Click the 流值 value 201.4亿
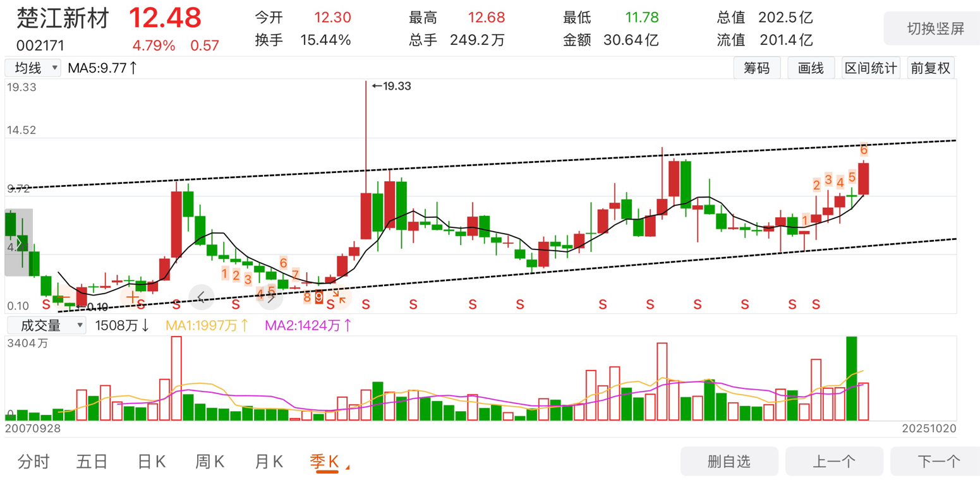This screenshot has width=980, height=485. (786, 40)
